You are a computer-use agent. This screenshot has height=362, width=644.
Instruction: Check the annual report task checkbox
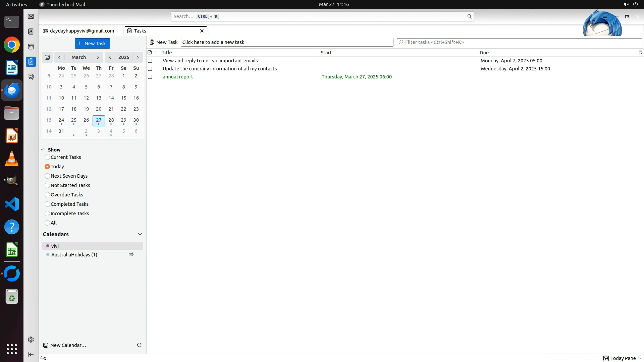pos(150,77)
